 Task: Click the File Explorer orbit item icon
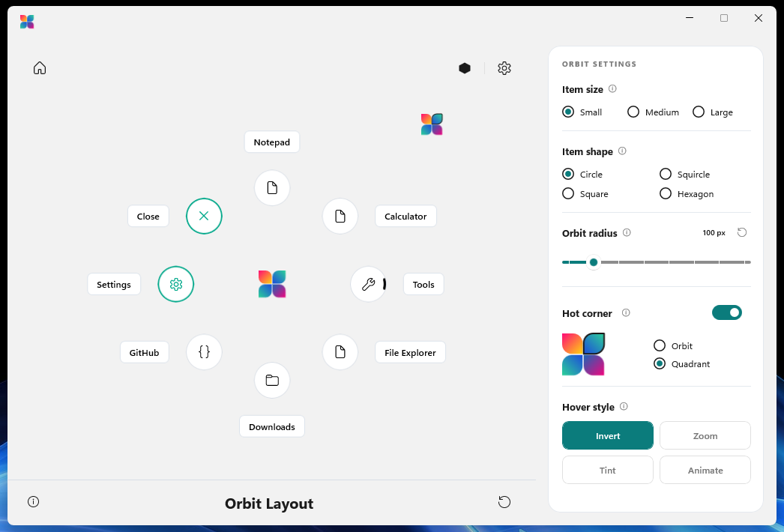(x=340, y=352)
